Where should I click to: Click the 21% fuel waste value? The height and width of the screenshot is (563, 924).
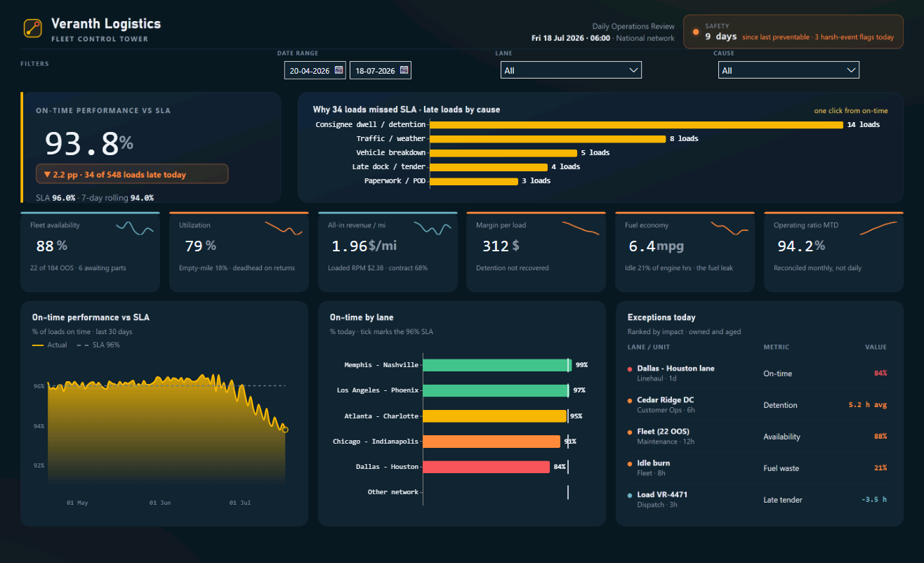coord(880,468)
